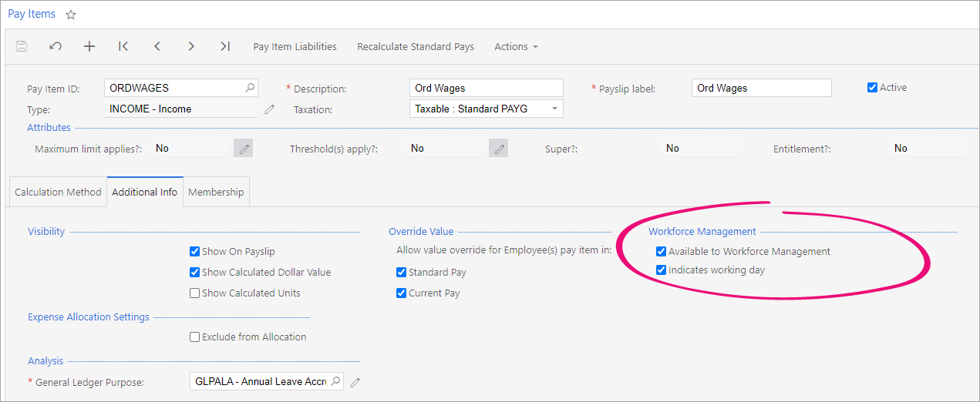The width and height of the screenshot is (980, 402).
Task: Enable Show Calculated Units checkbox
Action: (195, 293)
